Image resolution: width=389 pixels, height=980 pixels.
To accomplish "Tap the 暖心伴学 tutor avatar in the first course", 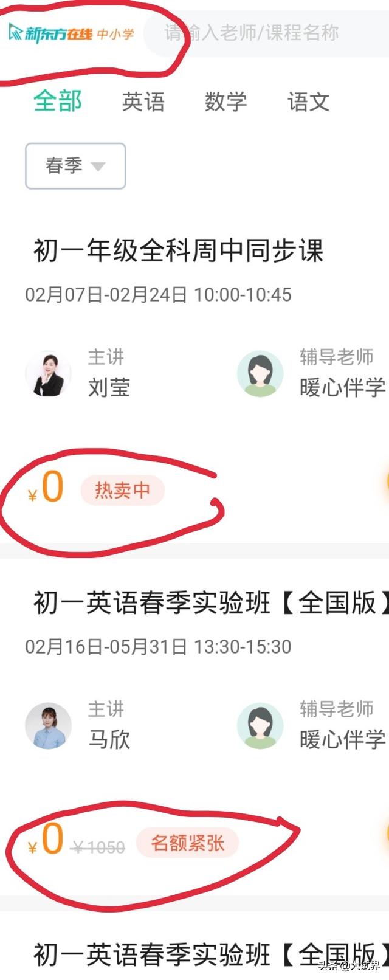I will [x=260, y=374].
